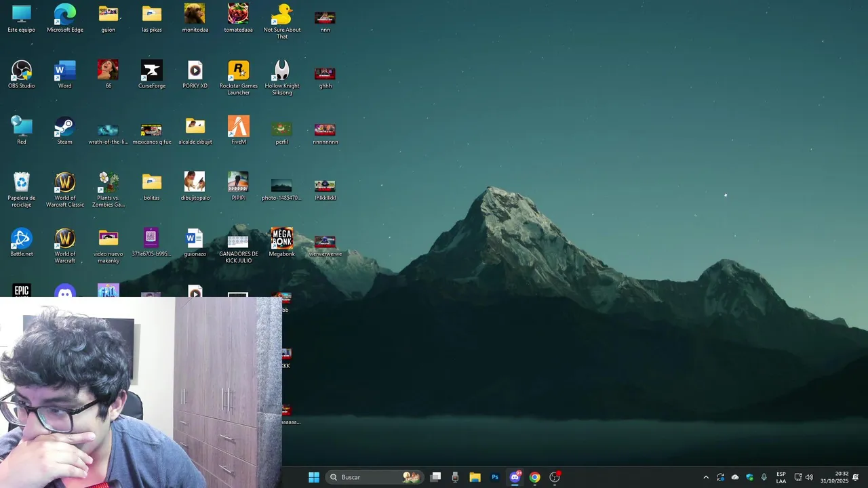Open the guionazo Word document
Image resolution: width=868 pixels, height=488 pixels.
[x=195, y=243]
